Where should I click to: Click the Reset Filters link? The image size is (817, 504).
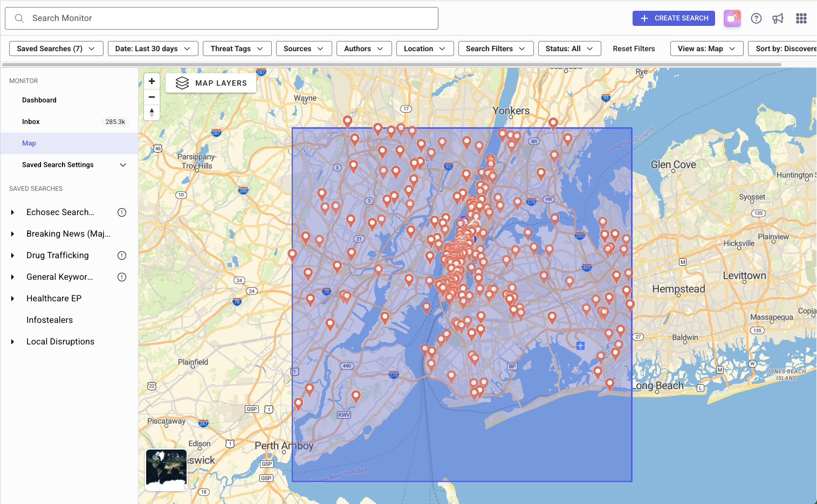coord(634,49)
